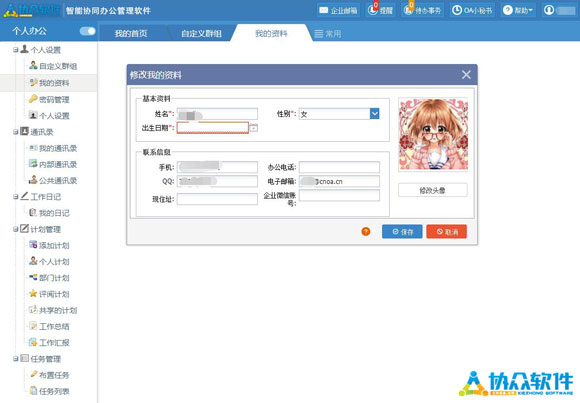The height and width of the screenshot is (403, 580).
Task: Toggle the 个人办公 switch
Action: (x=88, y=31)
